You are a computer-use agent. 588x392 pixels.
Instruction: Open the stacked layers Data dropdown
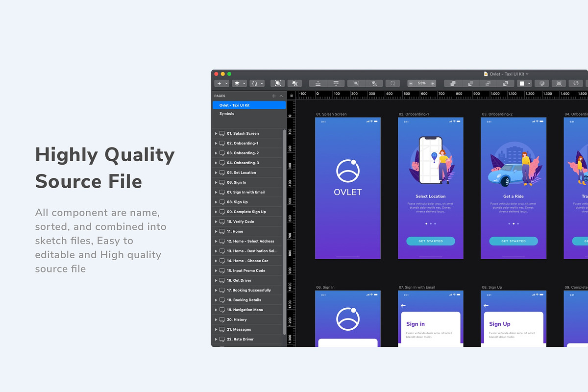tap(239, 83)
